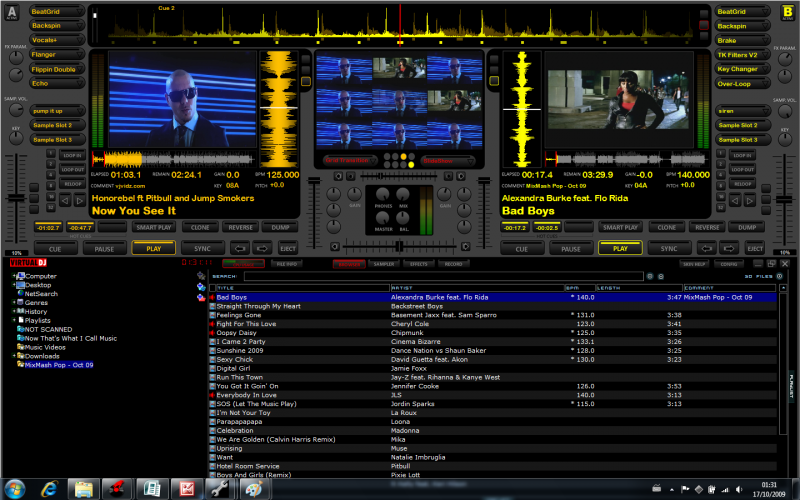Switch to the EFFECTS tab
The image size is (800, 500).
tap(418, 264)
